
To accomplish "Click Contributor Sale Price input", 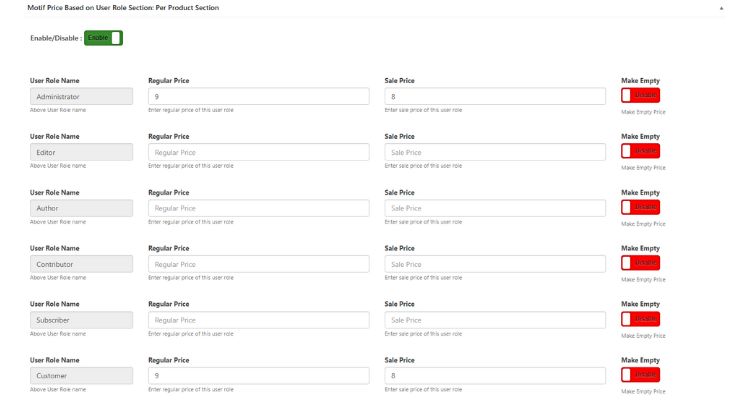I will click(494, 264).
